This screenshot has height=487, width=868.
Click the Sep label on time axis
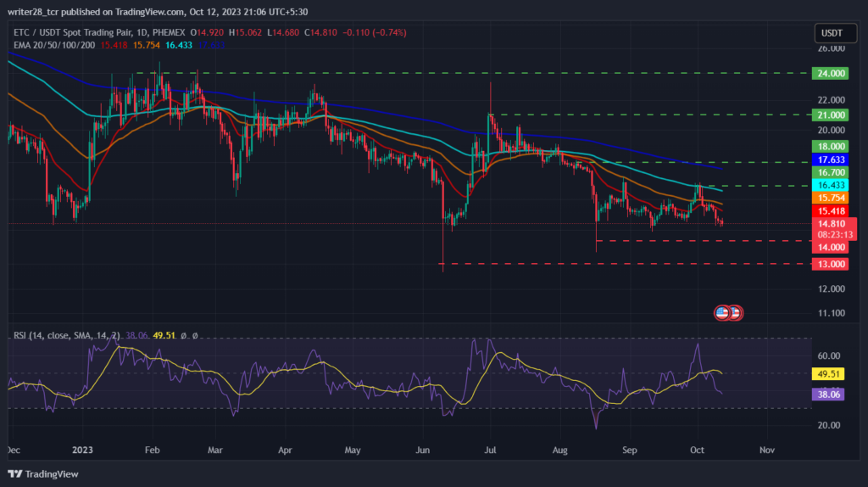(x=630, y=450)
